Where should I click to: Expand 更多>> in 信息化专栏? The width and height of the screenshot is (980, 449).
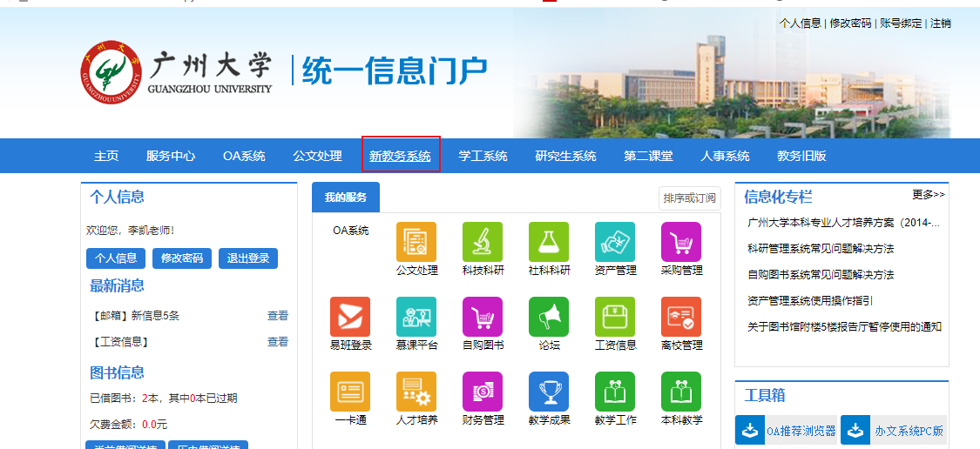coord(928,194)
